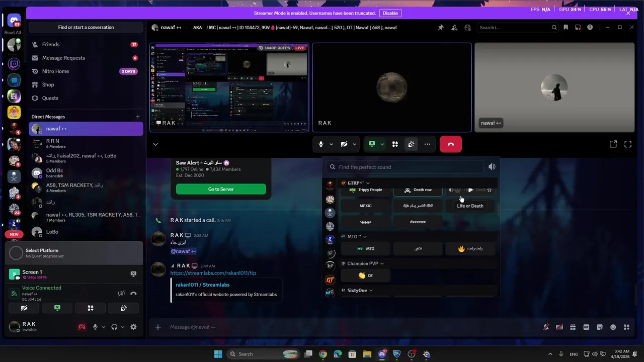This screenshot has height=362, width=644.
Task: Toggle screen share in call controls
Action: coord(372,144)
